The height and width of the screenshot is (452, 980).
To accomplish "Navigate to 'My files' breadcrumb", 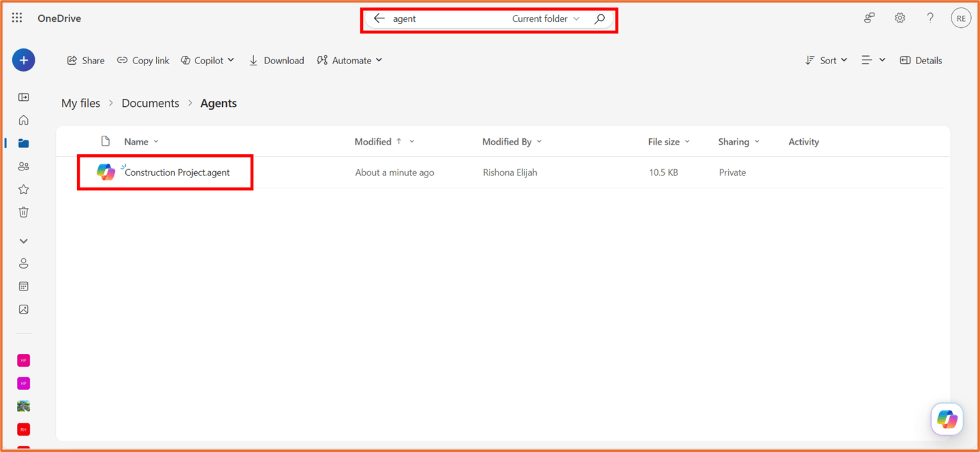I will tap(80, 103).
